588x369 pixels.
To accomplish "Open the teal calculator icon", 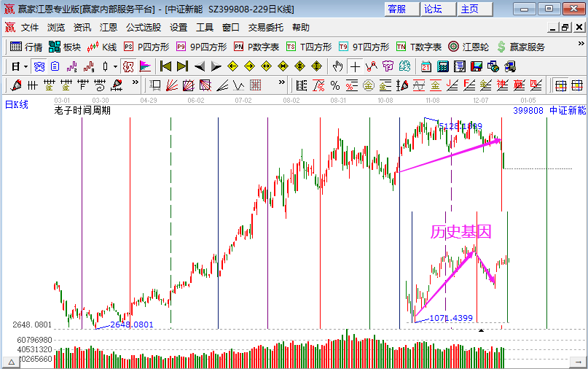I will pyautogui.click(x=443, y=67).
